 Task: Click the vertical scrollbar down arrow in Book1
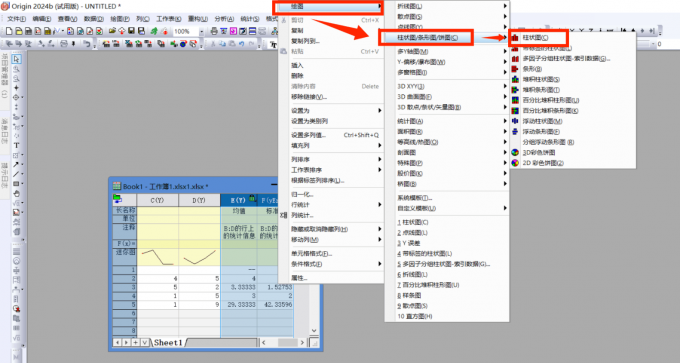click(314, 331)
